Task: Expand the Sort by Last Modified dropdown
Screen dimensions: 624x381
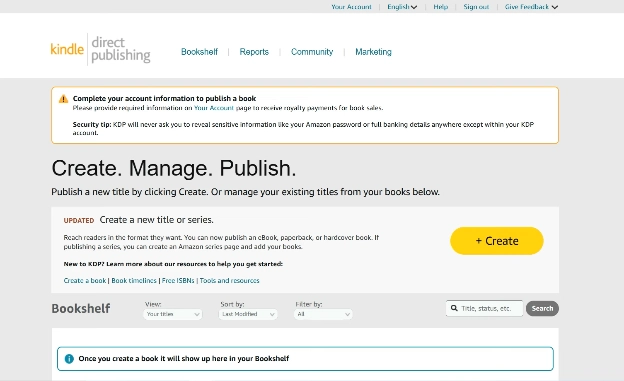Action: pos(248,314)
